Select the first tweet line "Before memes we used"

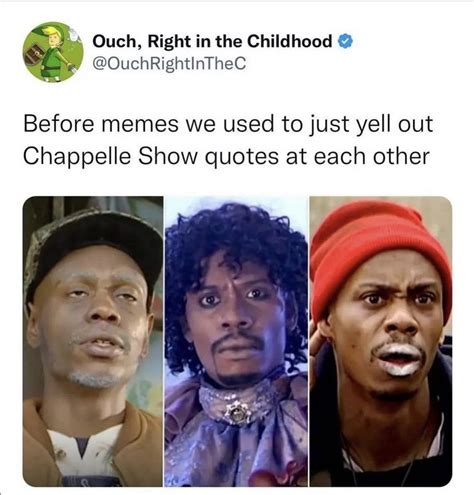151,123
